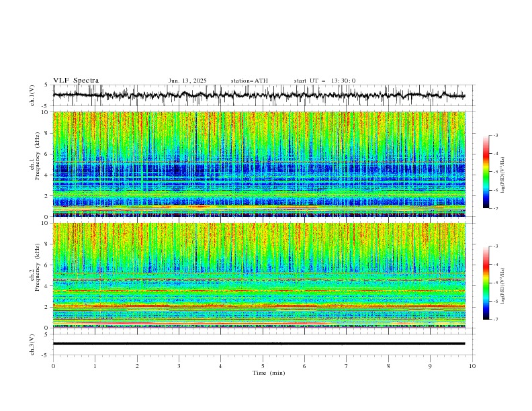This screenshot has height=411, width=532.
Task: Click the color scale bar beside ch.1 spectrogram
Action: [486, 172]
